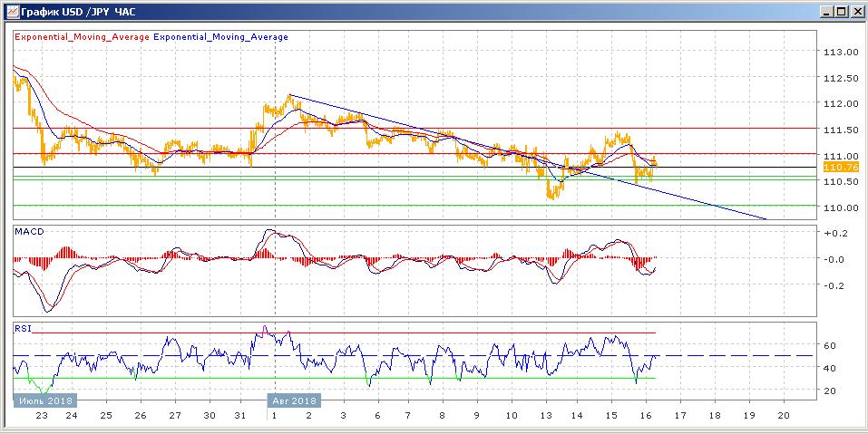Viewport: 868px width, 434px height.
Task: Click the window title График USD/JPY ЧАС
Action: tap(78, 12)
